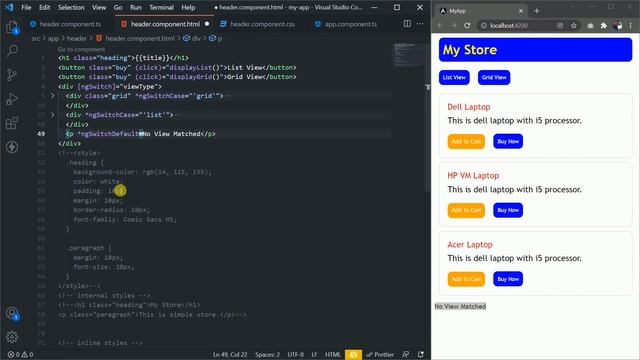Click the Grid View button in browser
The height and width of the screenshot is (360, 640).
494,78
